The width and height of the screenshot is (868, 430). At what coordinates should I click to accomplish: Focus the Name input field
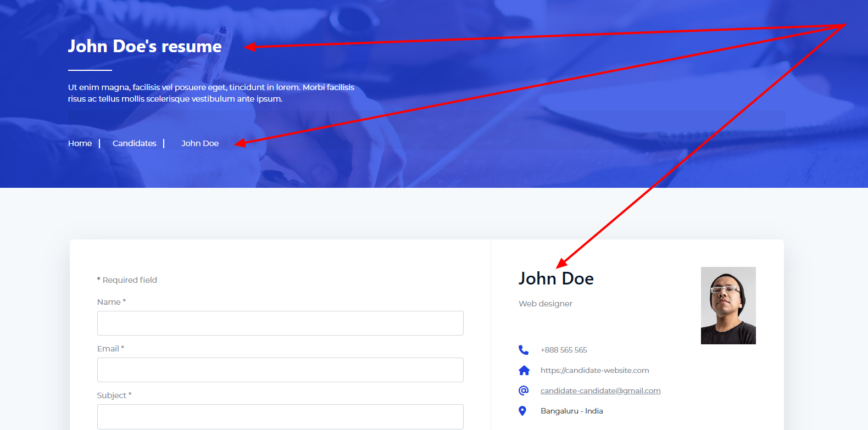[280, 323]
